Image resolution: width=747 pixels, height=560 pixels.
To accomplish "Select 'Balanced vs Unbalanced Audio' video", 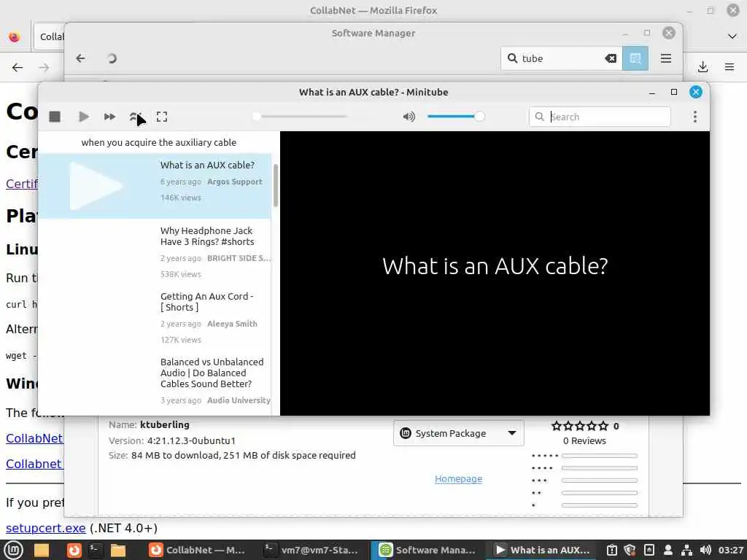I will (155, 384).
